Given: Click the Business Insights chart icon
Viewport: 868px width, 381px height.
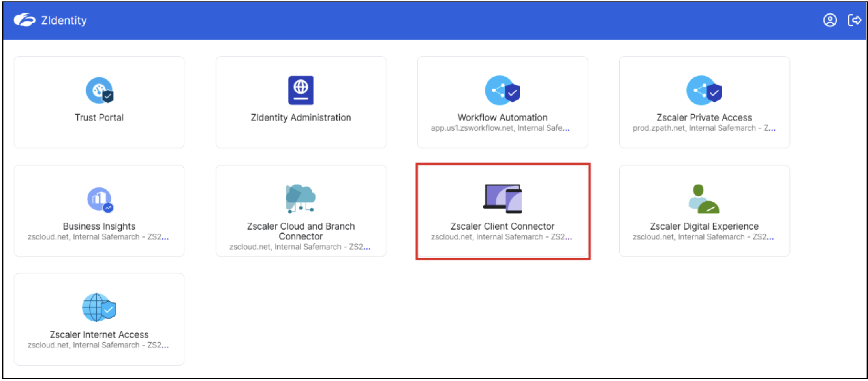Looking at the screenshot, I should (100, 200).
